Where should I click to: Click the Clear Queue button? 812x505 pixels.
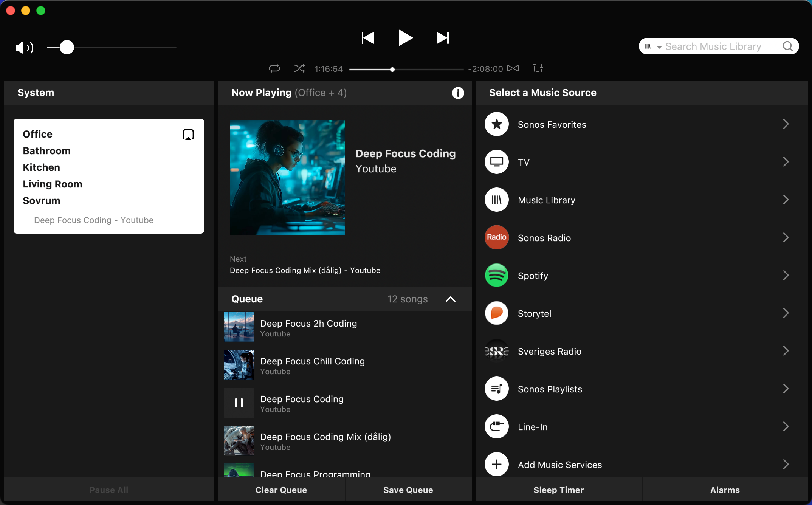281,490
